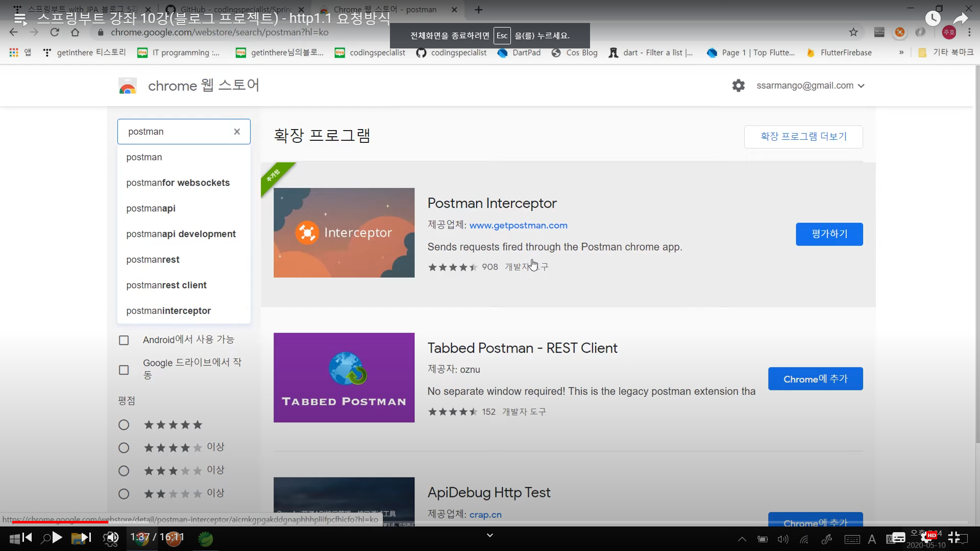Open YouTube HD settings gear
980x551 pixels.
pyautogui.click(x=928, y=537)
